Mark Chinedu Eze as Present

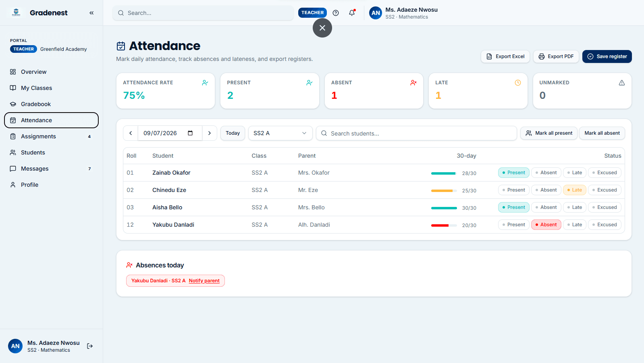pyautogui.click(x=513, y=190)
